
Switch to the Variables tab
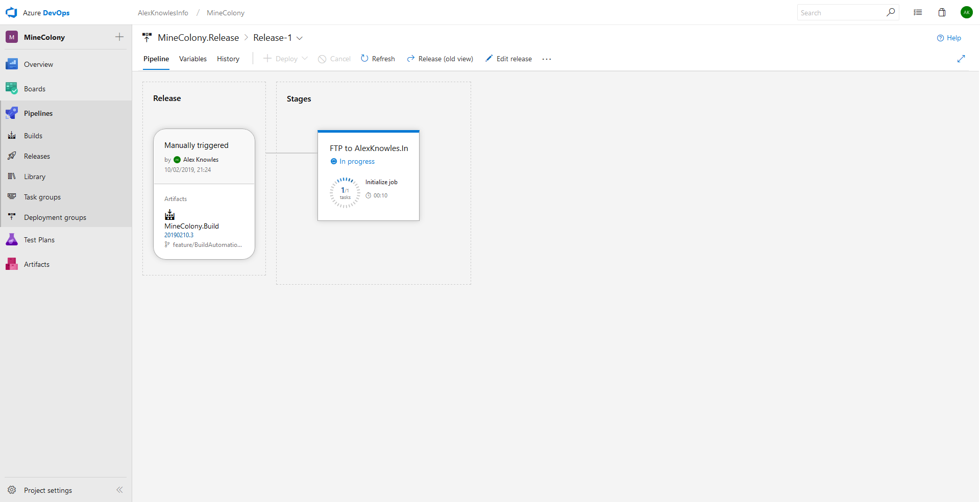(192, 59)
